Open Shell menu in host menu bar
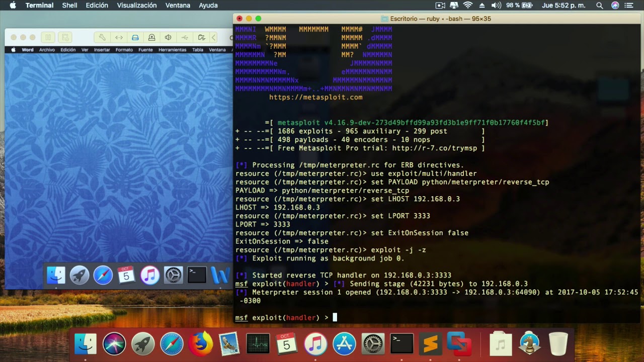This screenshot has width=644, height=362. pos(69,6)
